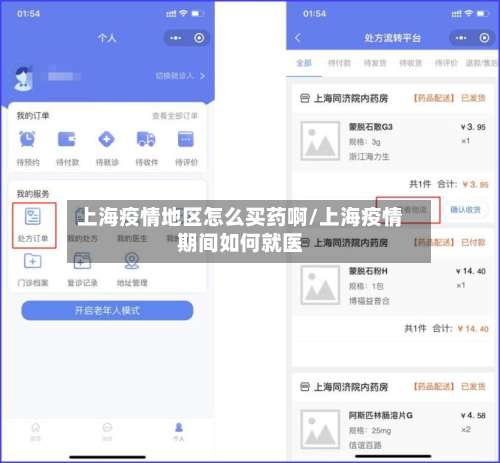Go back with arrow on 处方流转平台
The height and width of the screenshot is (463, 500).
298,38
